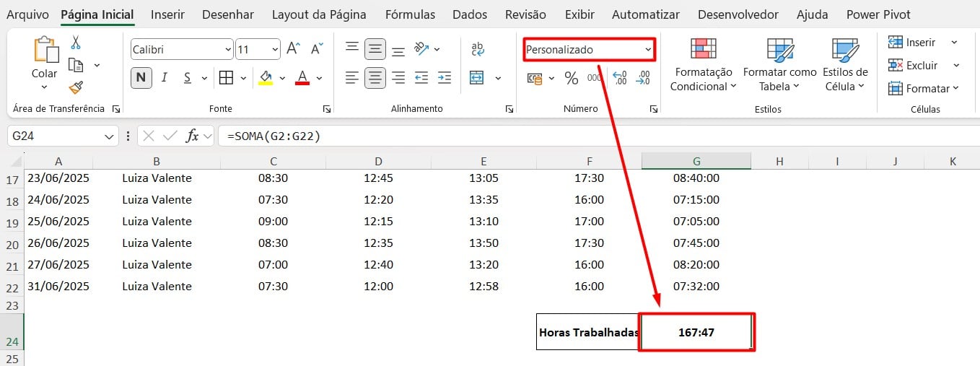Click the accounting number format icon
This screenshot has height=366, width=980.
[535, 78]
